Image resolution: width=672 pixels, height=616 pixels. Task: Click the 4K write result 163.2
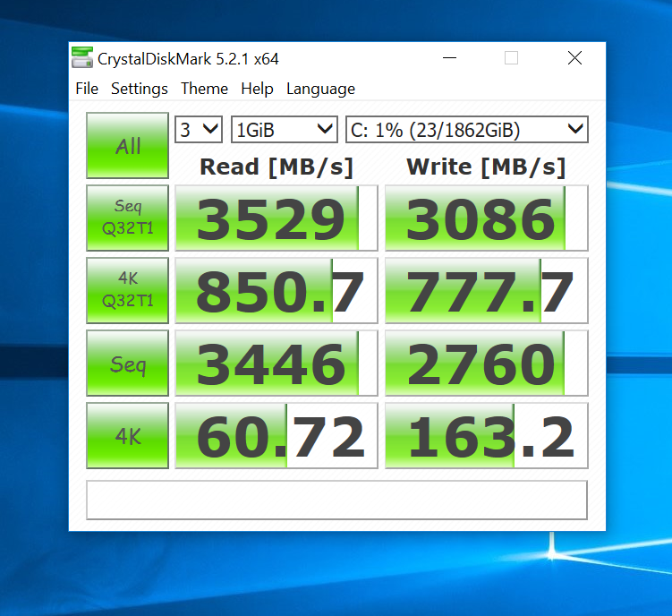point(487,435)
